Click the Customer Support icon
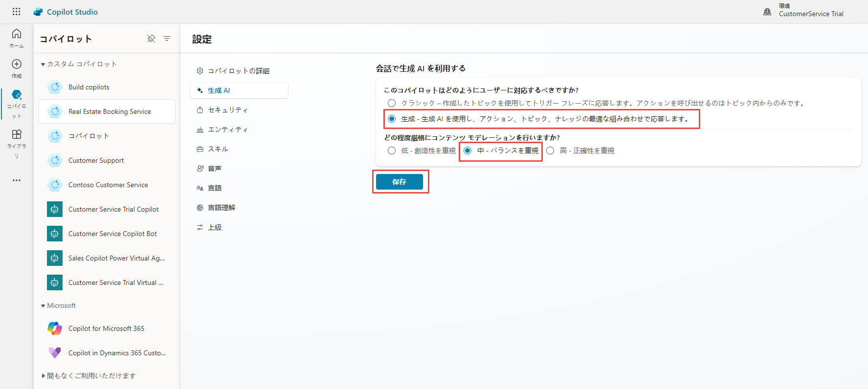Viewport: 868px width, 389px height. click(x=55, y=160)
